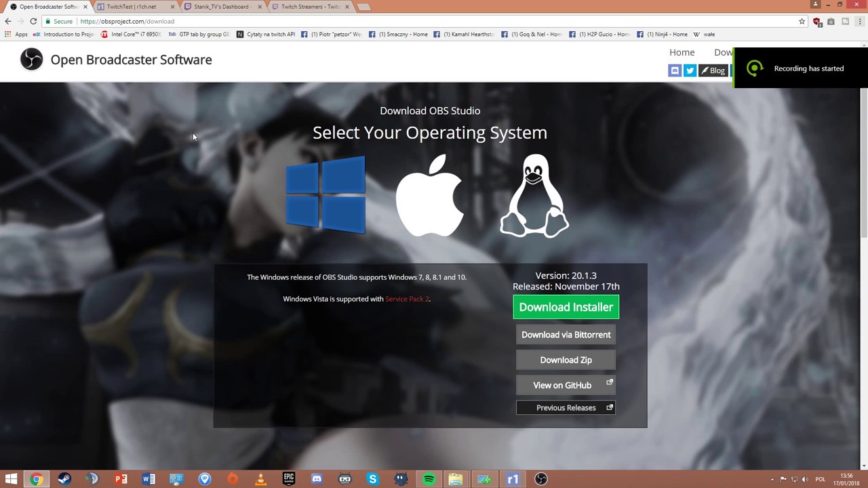Click the Download Zip button
868x488 pixels.
coord(566,360)
